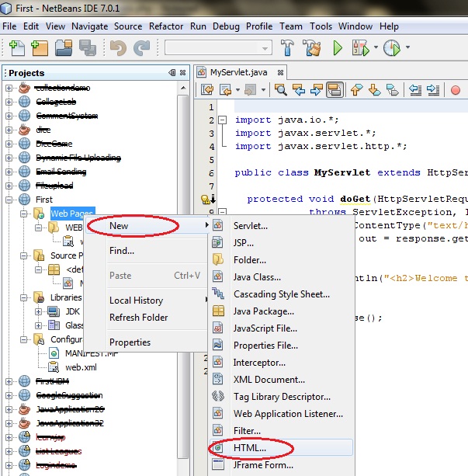Open the Refactor menu
Viewport: 468px width, 476px height.
(x=166, y=26)
